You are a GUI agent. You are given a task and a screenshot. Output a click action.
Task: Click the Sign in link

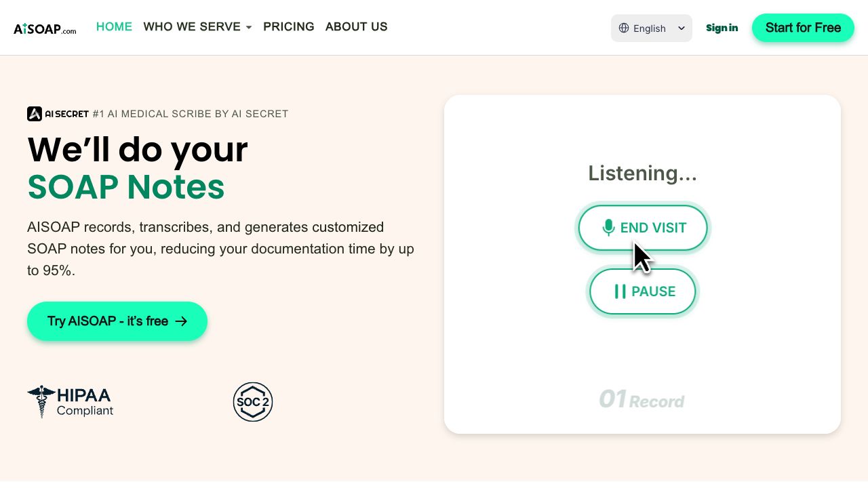722,28
